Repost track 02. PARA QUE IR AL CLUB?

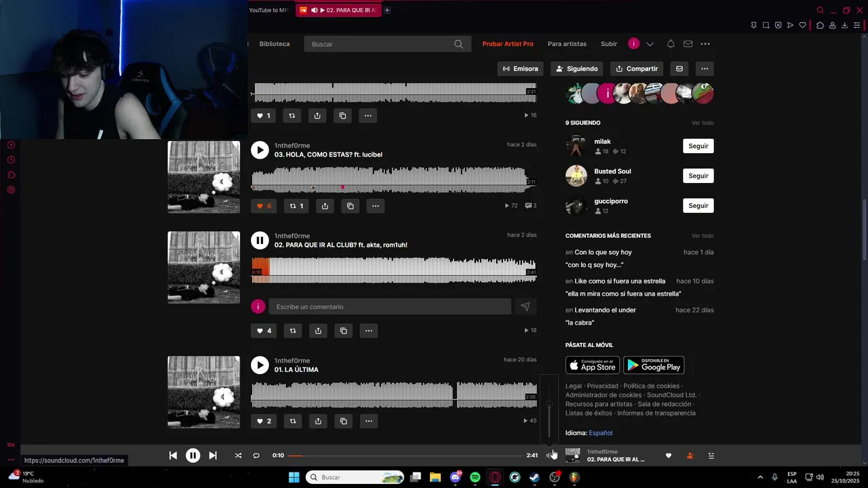pos(293,331)
